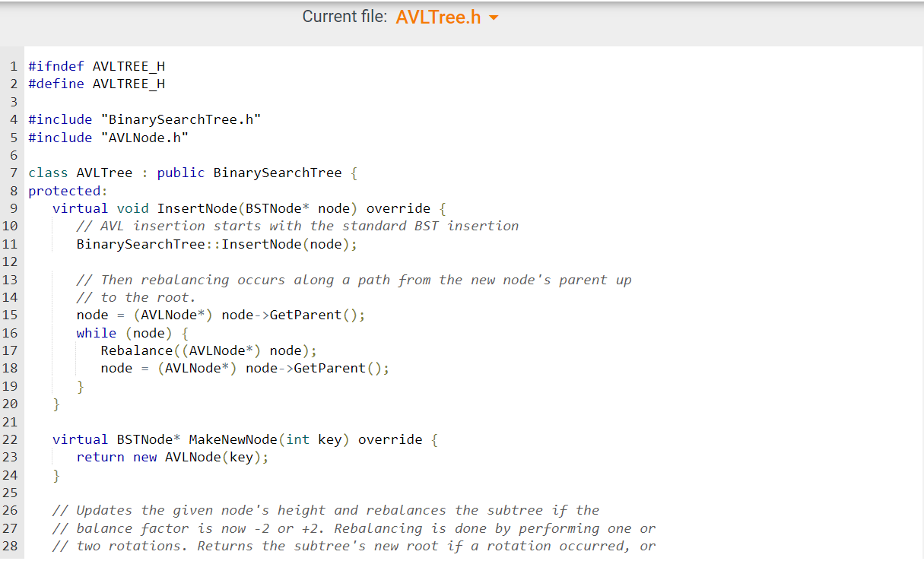The height and width of the screenshot is (561, 924).
Task: Click the orange dropdown arrow beside AVLTree.h
Action: click(x=494, y=17)
